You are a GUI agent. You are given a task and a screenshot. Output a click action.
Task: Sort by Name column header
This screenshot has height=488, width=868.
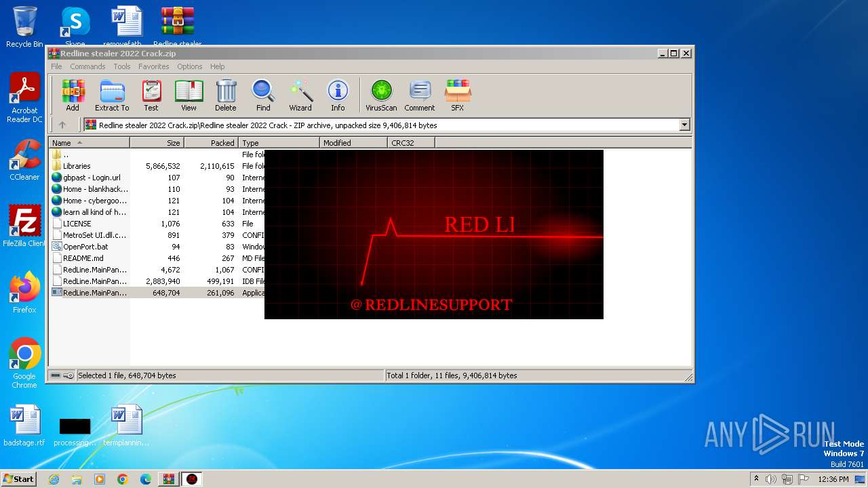pos(89,143)
